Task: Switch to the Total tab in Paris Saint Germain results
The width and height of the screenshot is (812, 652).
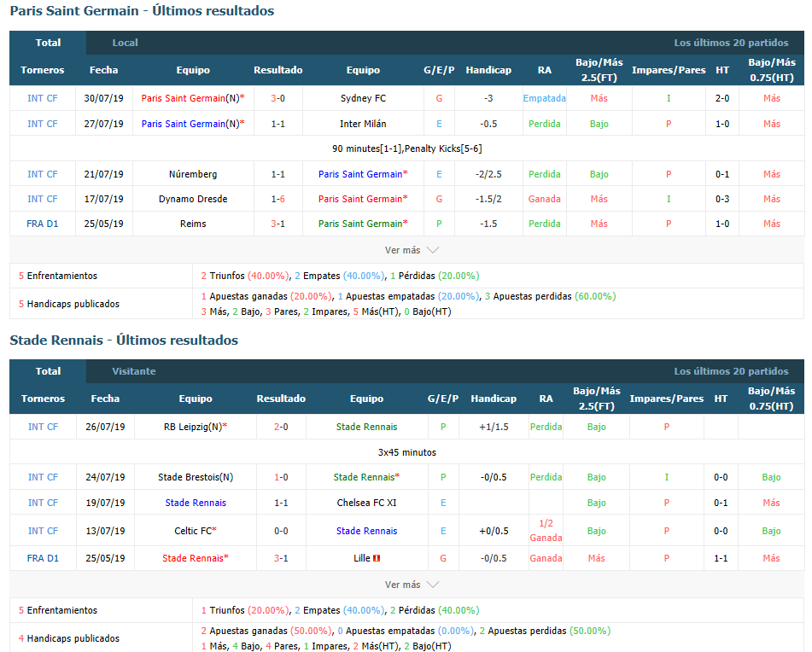Action: tap(48, 43)
